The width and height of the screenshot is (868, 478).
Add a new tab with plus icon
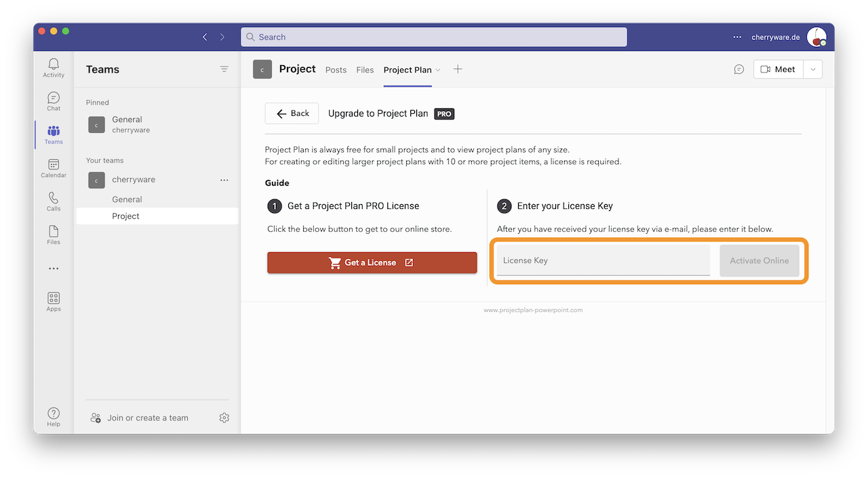click(458, 69)
